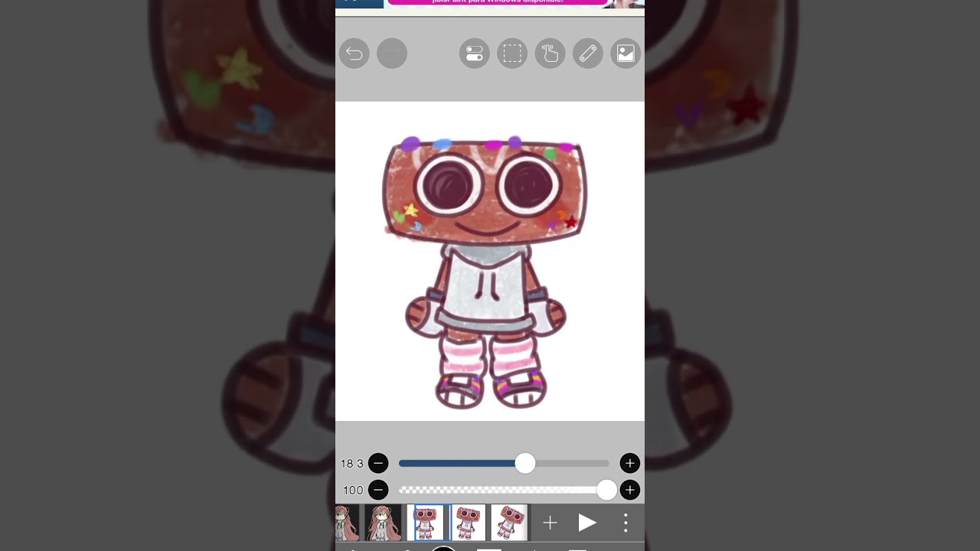Viewport: 980px width, 551px height.
Task: Decrease opacity with the minus button
Action: pyautogui.click(x=378, y=490)
